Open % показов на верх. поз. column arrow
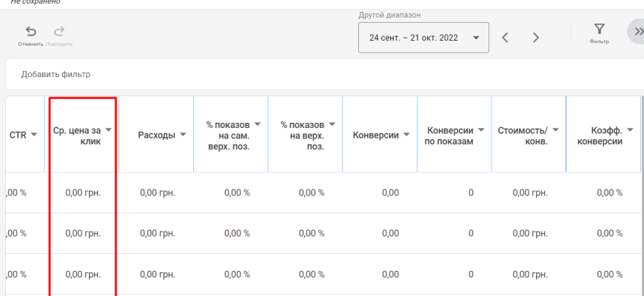 (x=332, y=124)
